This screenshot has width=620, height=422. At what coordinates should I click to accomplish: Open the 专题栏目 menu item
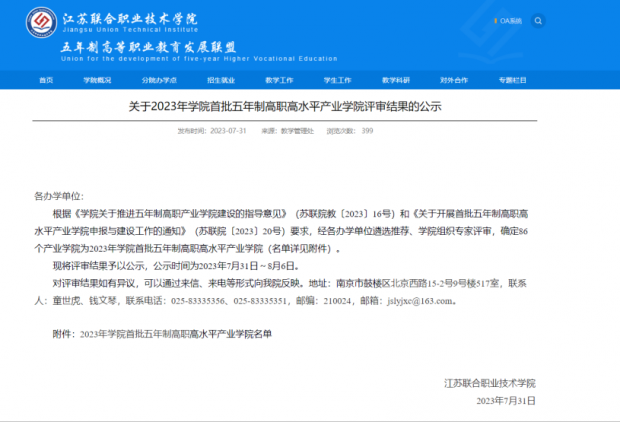[x=512, y=80]
